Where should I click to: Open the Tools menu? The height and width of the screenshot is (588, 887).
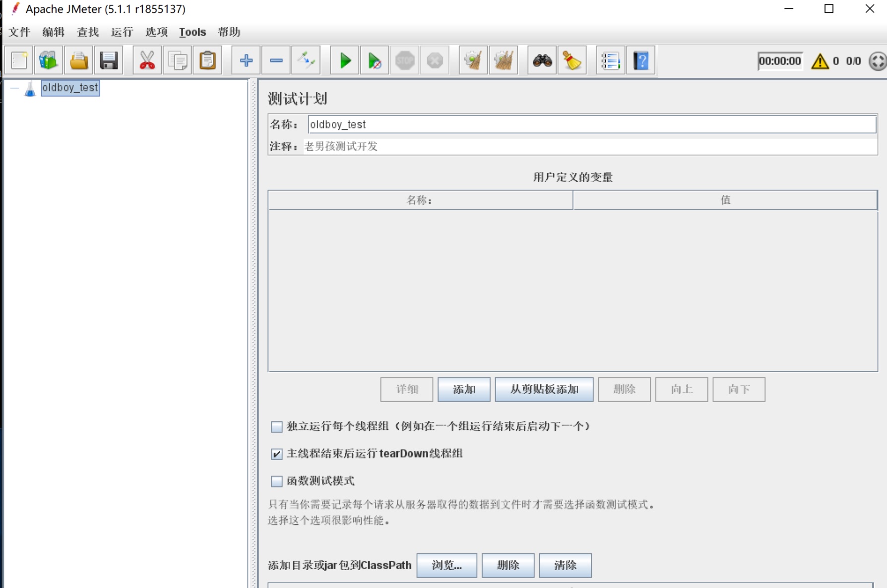(192, 32)
